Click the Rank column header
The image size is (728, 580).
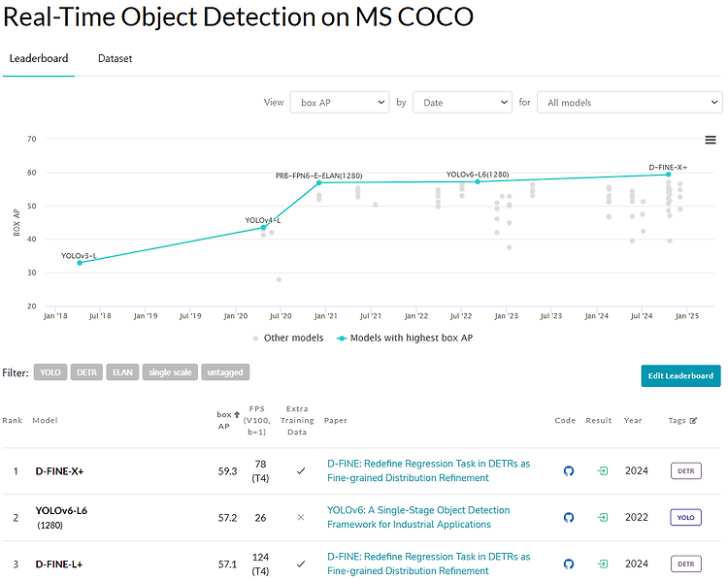[12, 420]
